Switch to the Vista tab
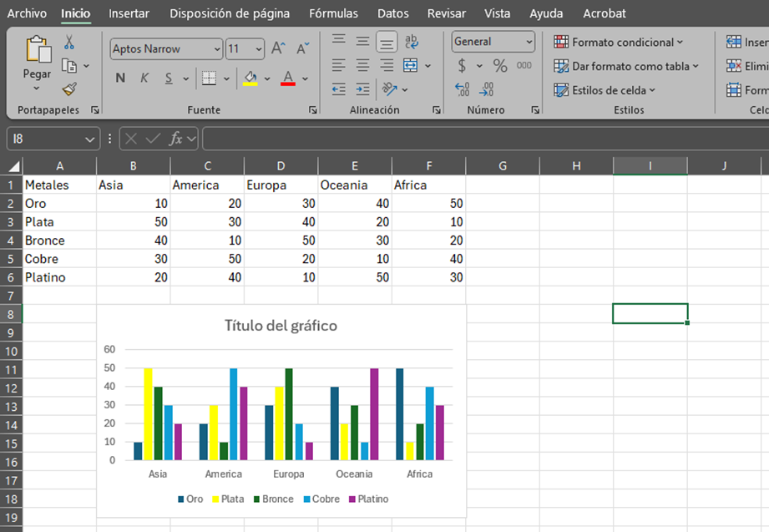The image size is (769, 532). [x=498, y=13]
